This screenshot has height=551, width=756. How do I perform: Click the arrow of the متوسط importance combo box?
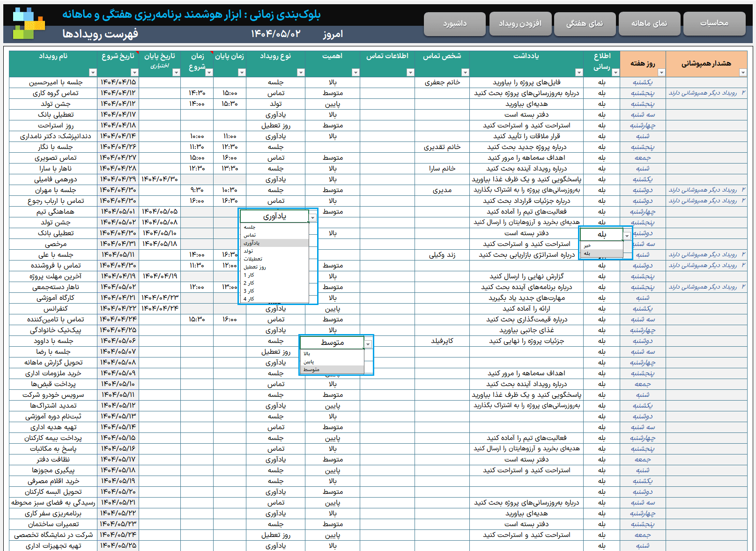pos(368,343)
